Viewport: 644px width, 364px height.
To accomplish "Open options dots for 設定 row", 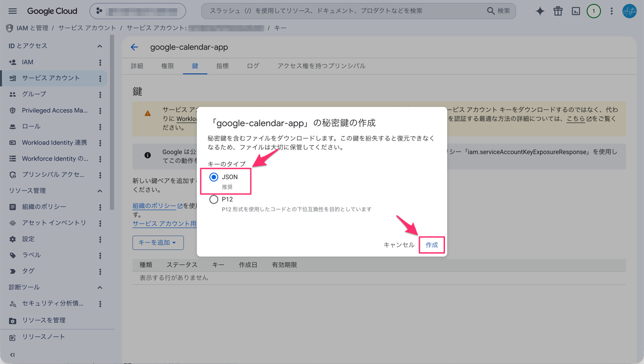I will point(100,240).
